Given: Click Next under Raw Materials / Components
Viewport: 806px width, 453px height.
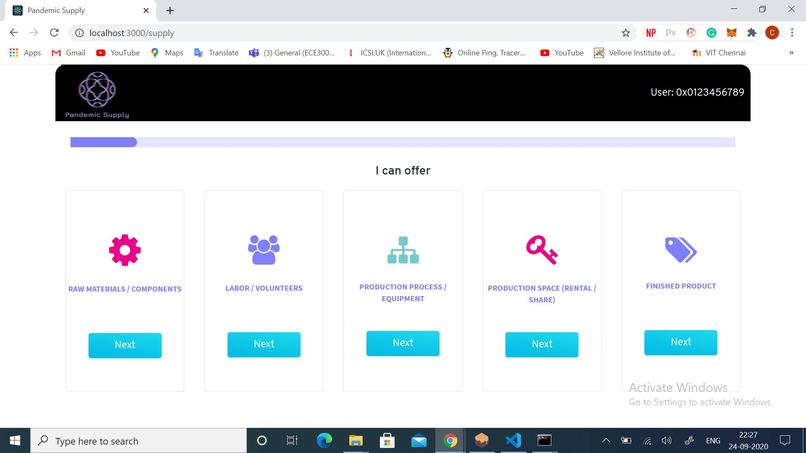Looking at the screenshot, I should coord(125,345).
